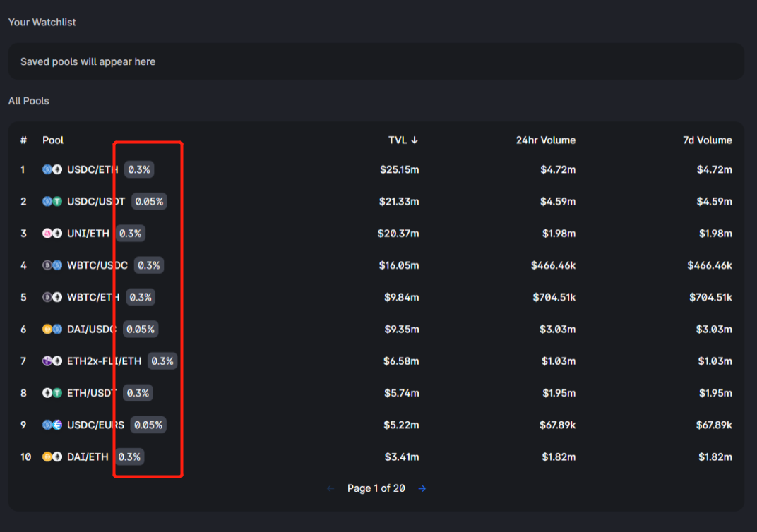This screenshot has height=532, width=757.
Task: Click the UNI/ETH token pair icon
Action: (x=52, y=234)
